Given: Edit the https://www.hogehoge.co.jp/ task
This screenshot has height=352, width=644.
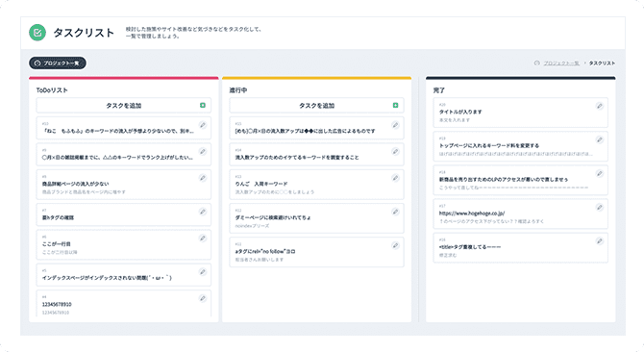Looking at the screenshot, I should point(600,208).
